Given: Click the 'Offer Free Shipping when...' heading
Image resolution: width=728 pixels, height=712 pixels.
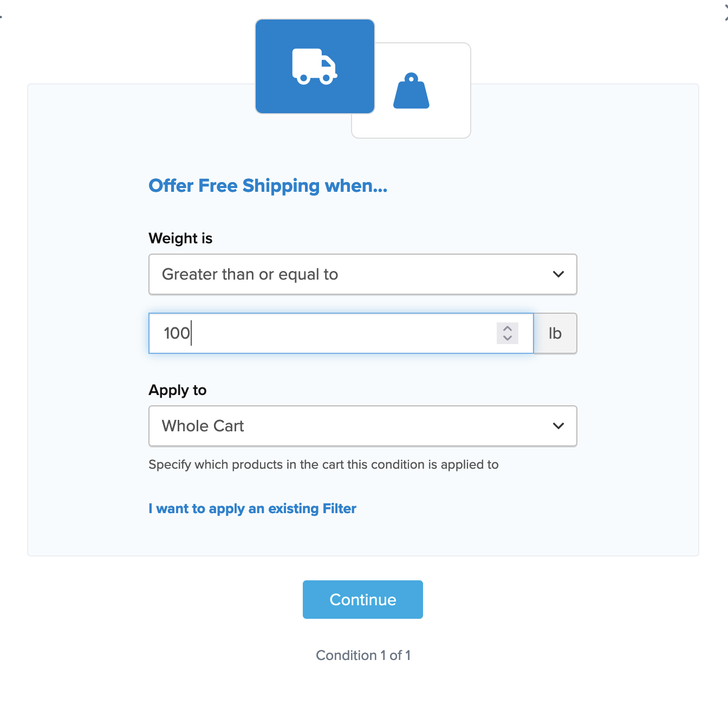Looking at the screenshot, I should (268, 186).
